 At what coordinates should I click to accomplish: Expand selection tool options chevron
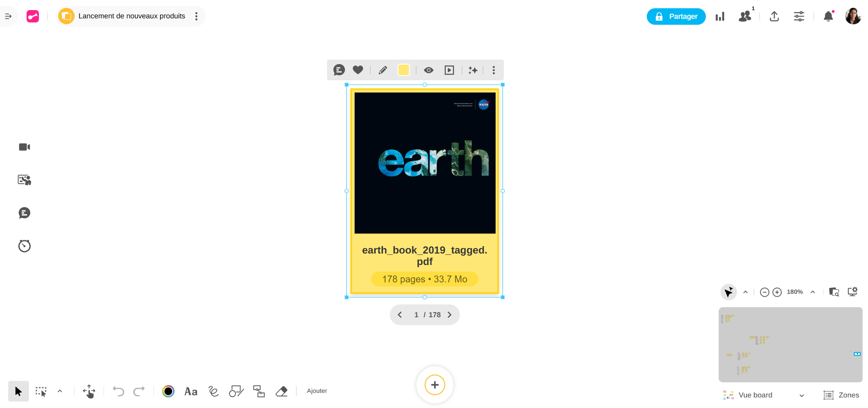coord(60,391)
